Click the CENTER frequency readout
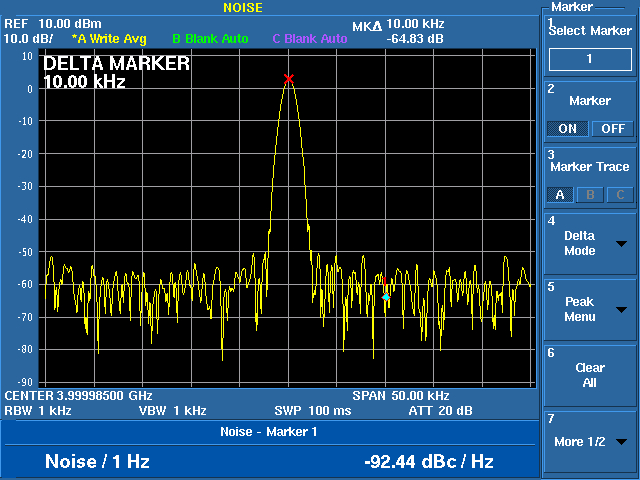This screenshot has width=640, height=480. click(78, 396)
